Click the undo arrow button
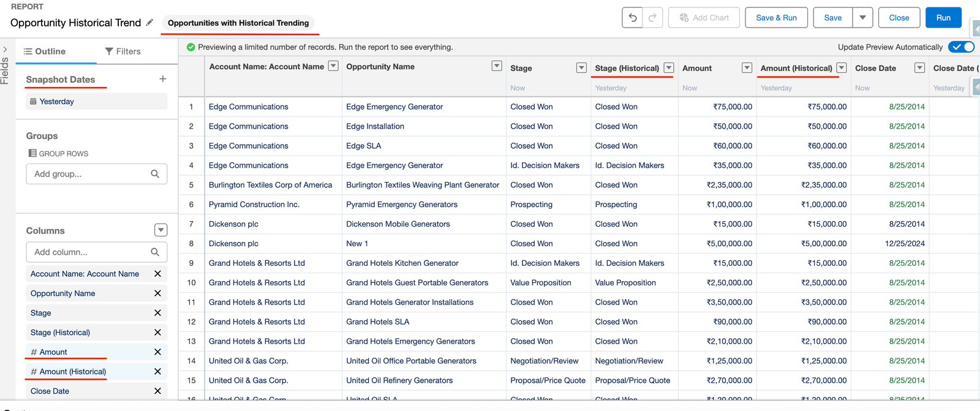980x411 pixels. (633, 18)
